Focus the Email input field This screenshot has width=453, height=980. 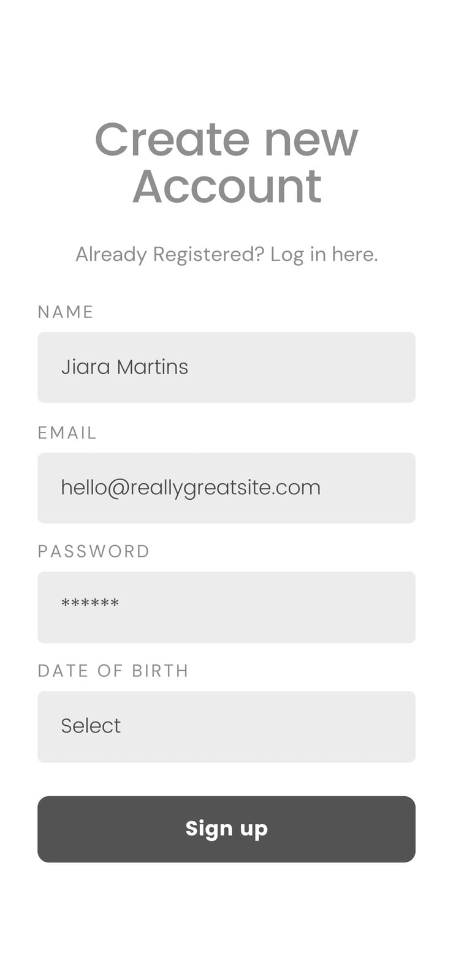pyautogui.click(x=226, y=488)
